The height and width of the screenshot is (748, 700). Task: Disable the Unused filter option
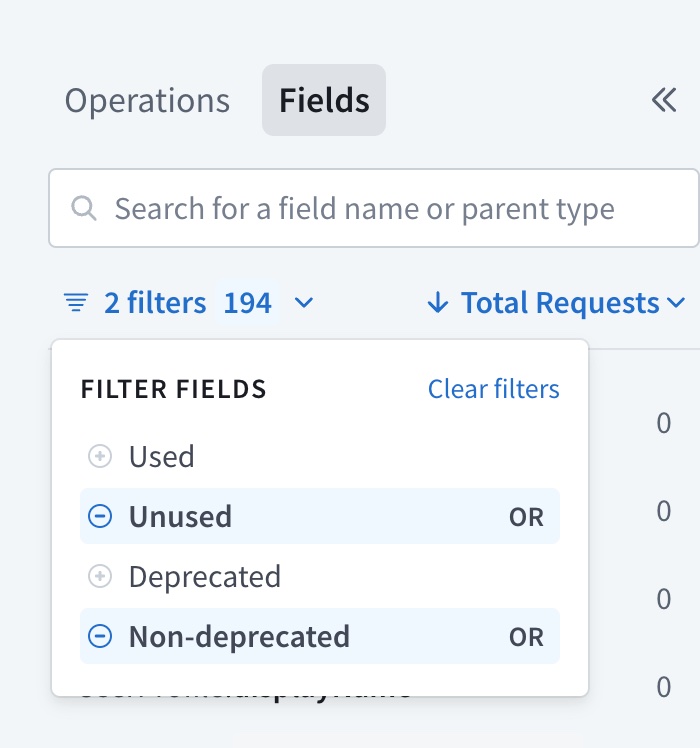pos(181,517)
